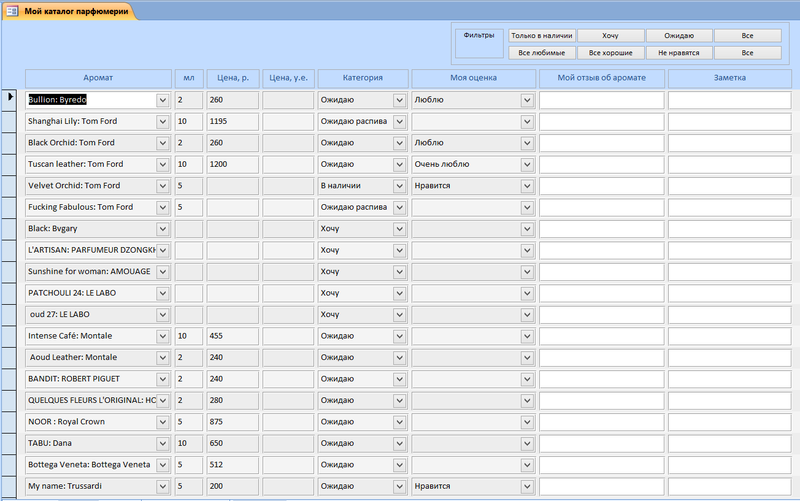Click 'В наличии' category text
The image size is (800, 501).
click(340, 186)
